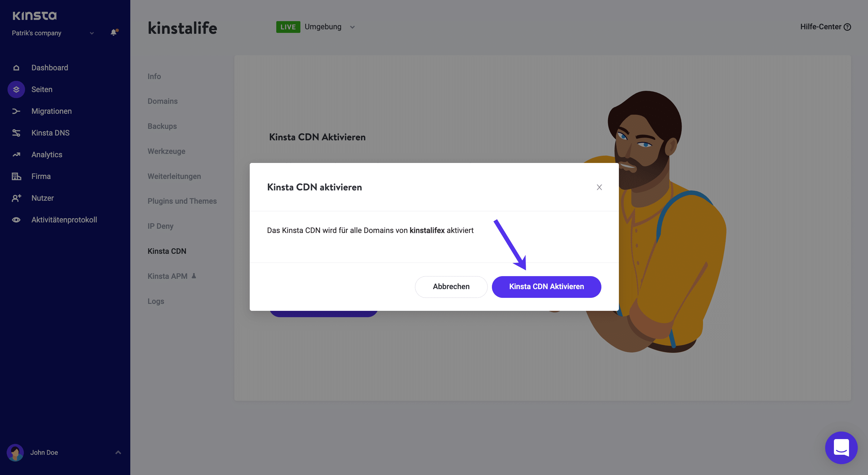Viewport: 868px width, 475px height.
Task: Click the Hilfe-Center question mark icon
Action: [848, 27]
